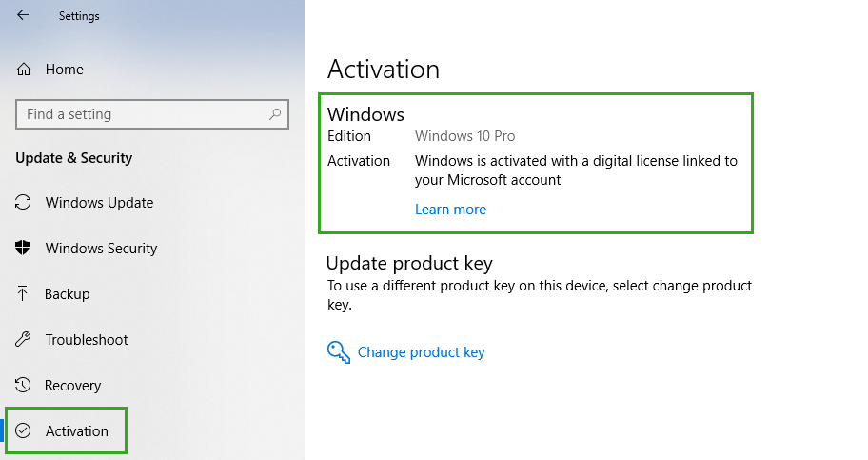Go to the Home settings page
The image size is (868, 460).
coord(64,70)
